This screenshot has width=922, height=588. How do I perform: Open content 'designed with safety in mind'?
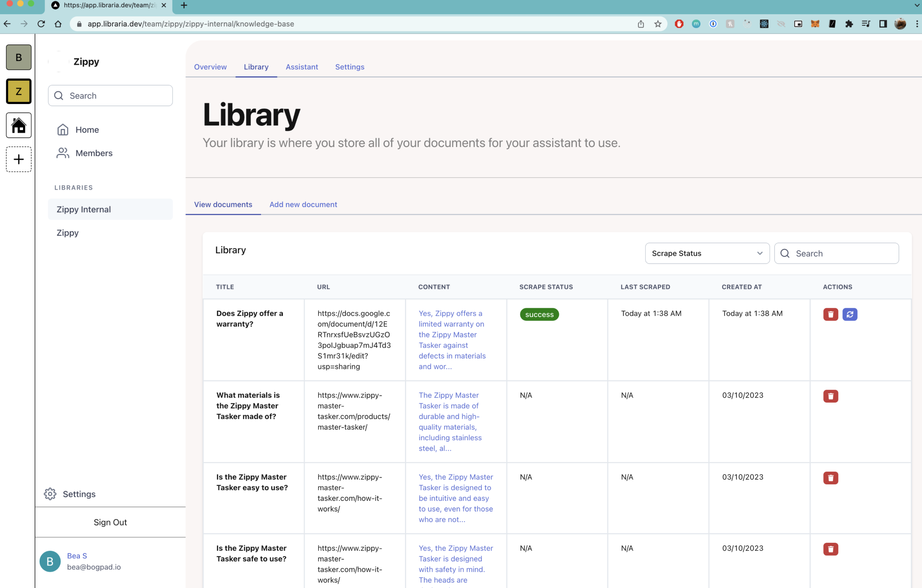pos(456,564)
